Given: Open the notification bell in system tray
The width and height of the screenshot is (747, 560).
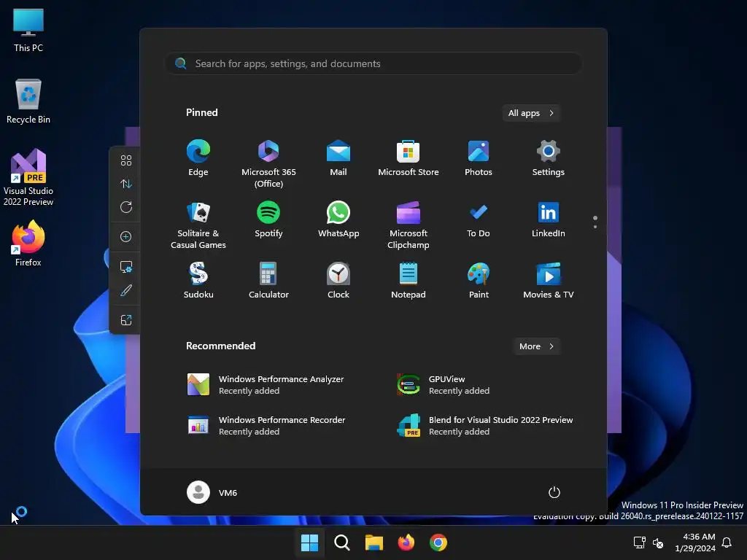Looking at the screenshot, I should coord(727,542).
